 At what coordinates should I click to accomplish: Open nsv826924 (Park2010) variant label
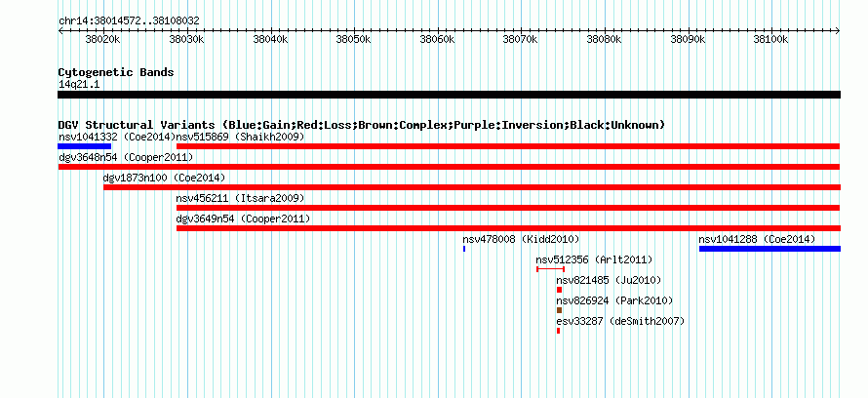tap(614, 300)
